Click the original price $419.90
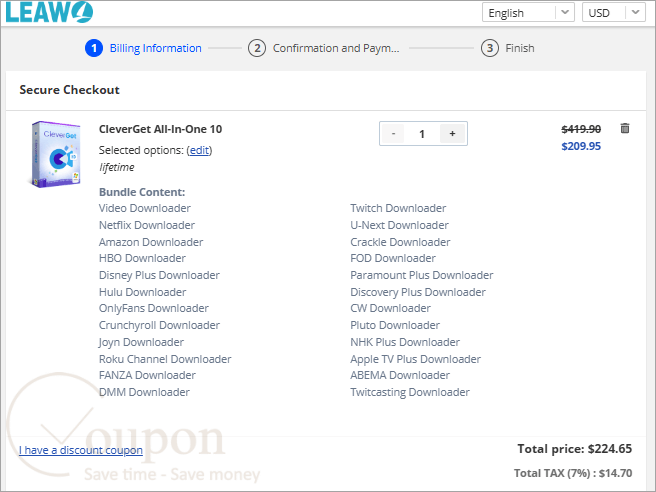 tap(581, 129)
